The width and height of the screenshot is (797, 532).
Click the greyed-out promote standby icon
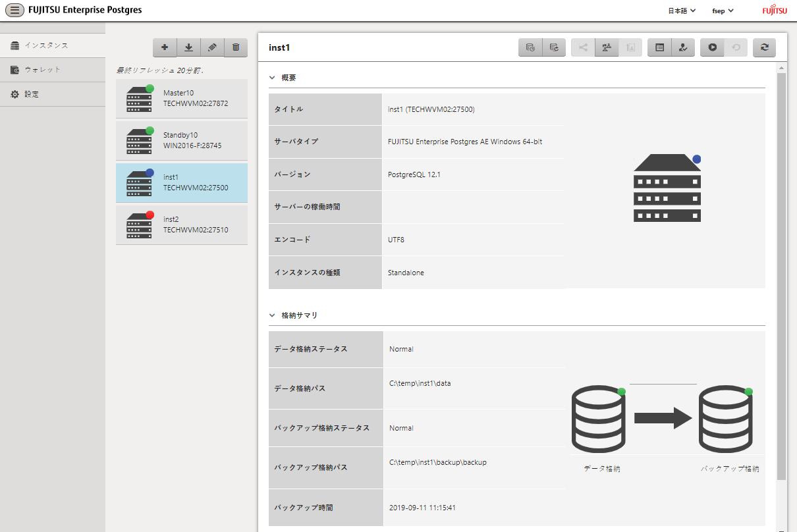click(630, 47)
